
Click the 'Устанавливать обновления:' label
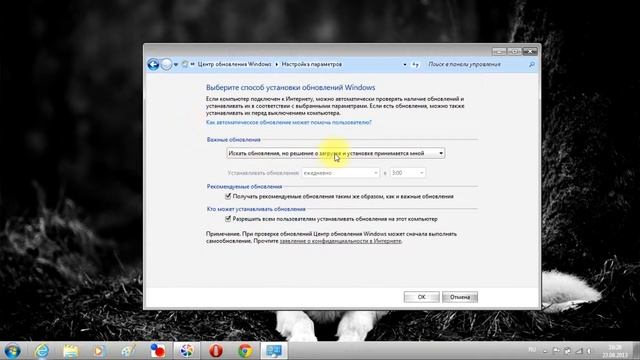[x=263, y=173]
